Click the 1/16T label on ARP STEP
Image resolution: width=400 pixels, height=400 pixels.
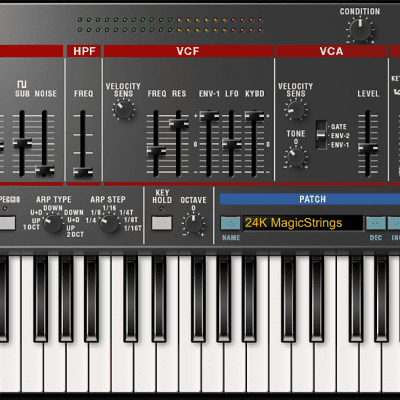[x=133, y=228]
